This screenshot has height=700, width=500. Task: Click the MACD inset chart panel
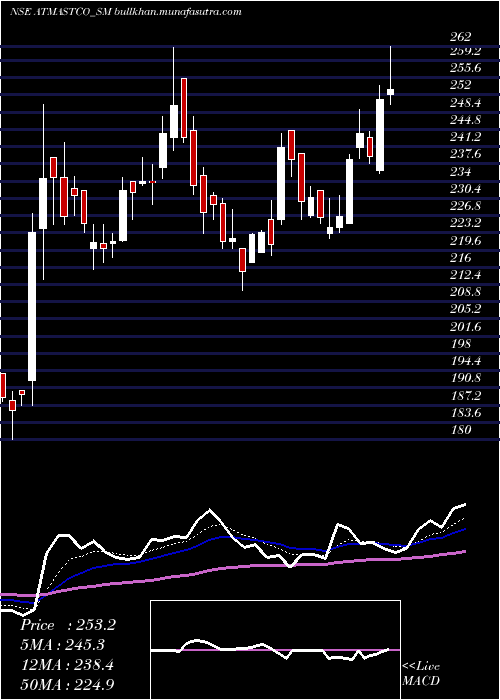coord(275,650)
